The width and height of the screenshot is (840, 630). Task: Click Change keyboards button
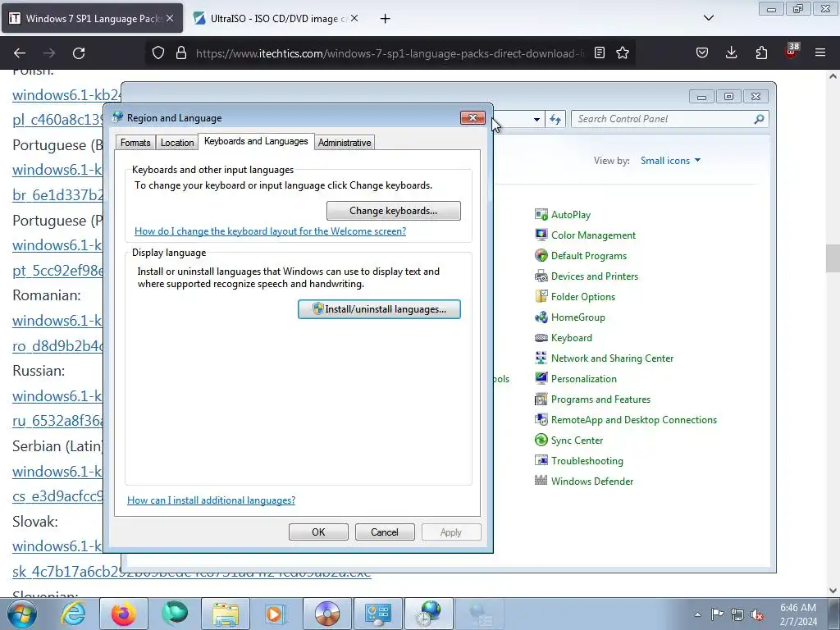(393, 211)
